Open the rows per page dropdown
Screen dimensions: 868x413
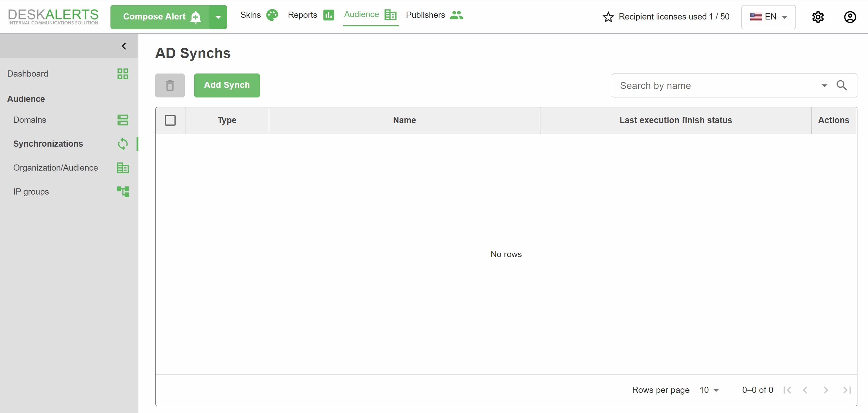(710, 390)
